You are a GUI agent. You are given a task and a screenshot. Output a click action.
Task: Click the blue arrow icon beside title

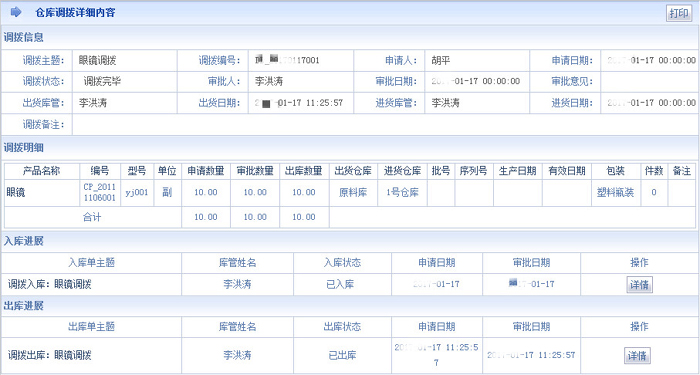[16, 12]
